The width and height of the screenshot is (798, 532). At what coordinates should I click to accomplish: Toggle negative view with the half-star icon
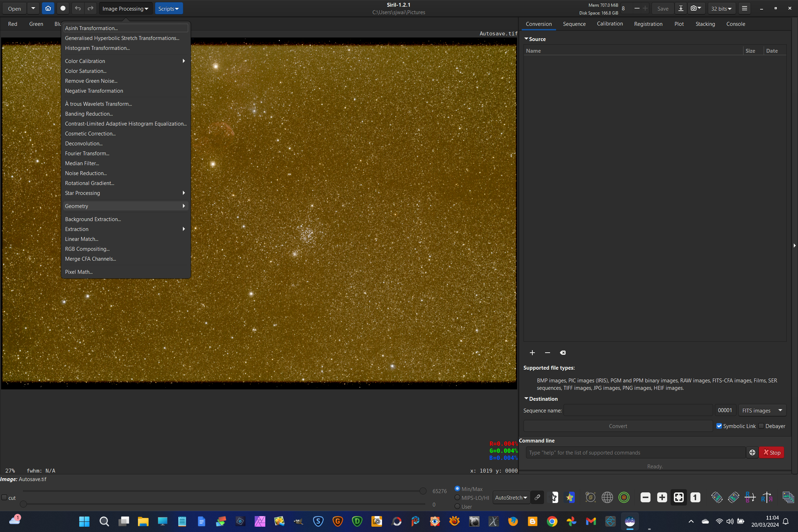pyautogui.click(x=554, y=497)
